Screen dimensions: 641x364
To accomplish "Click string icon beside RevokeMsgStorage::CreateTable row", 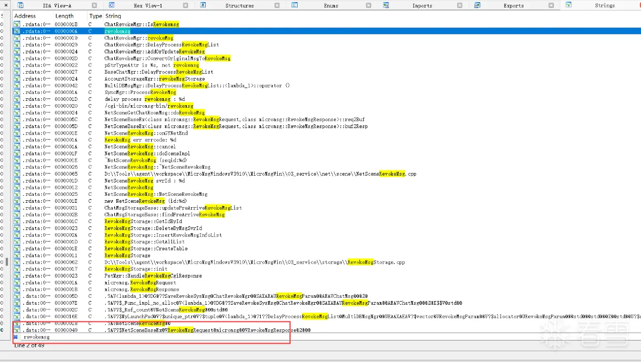I will [17, 249].
